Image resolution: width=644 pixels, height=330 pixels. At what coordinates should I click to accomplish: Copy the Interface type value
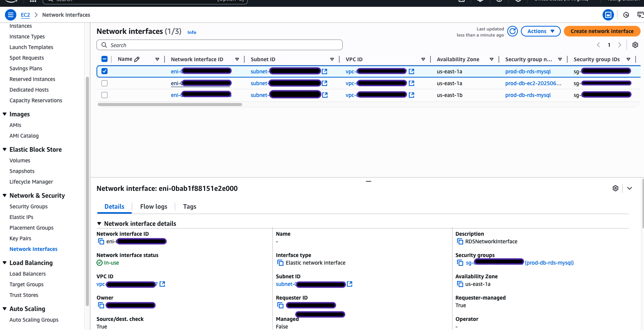point(280,263)
